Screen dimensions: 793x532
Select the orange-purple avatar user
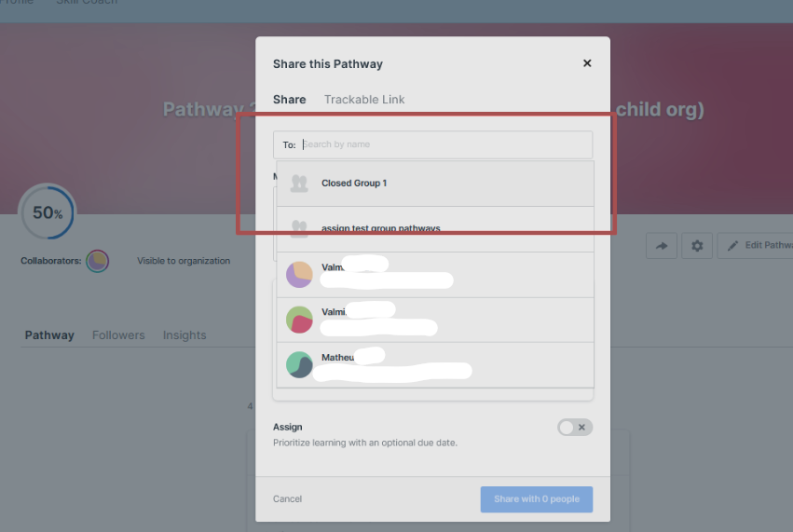tap(299, 275)
